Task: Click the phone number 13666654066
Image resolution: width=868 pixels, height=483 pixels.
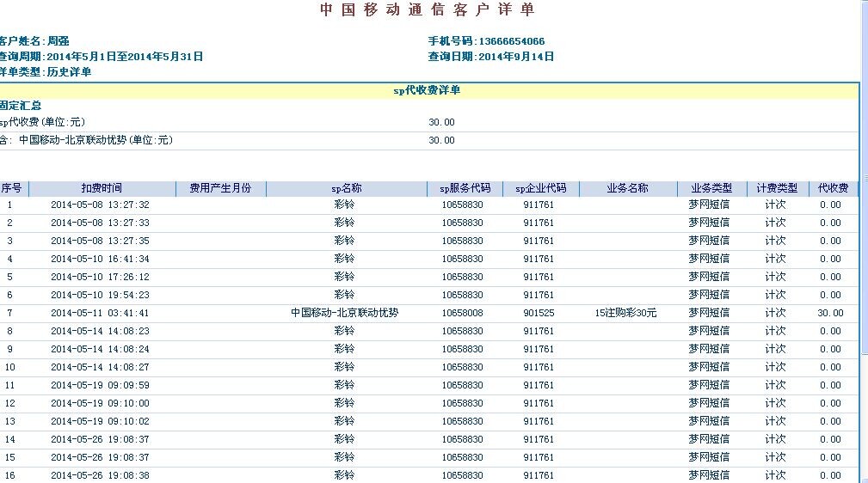Action: pyautogui.click(x=512, y=41)
